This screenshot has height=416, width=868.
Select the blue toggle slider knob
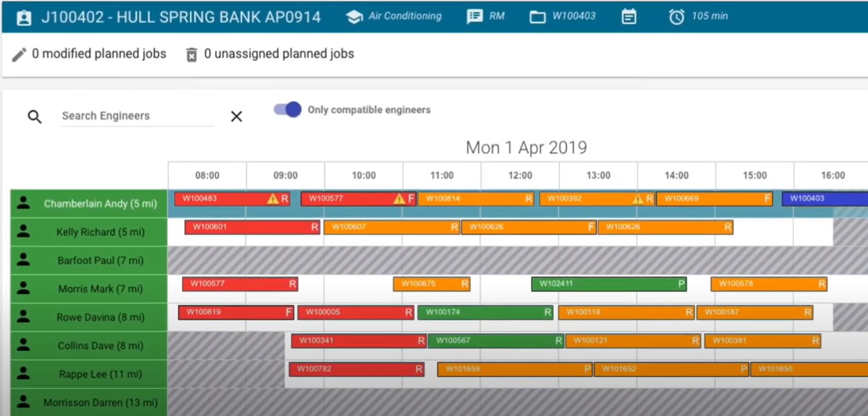coord(292,109)
